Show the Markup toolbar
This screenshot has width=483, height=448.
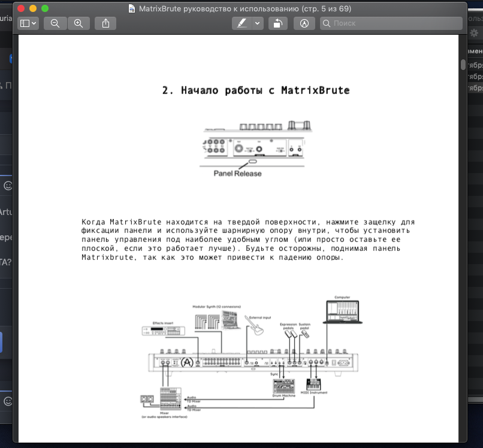pos(304,23)
